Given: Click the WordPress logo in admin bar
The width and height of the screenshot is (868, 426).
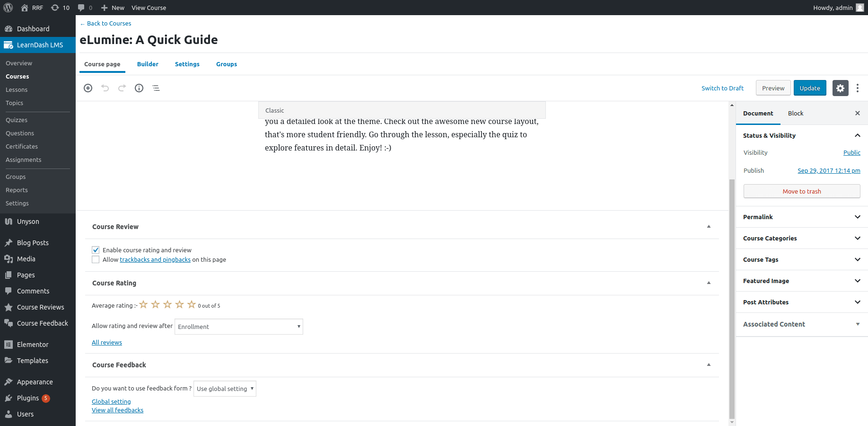Looking at the screenshot, I should 8,8.
